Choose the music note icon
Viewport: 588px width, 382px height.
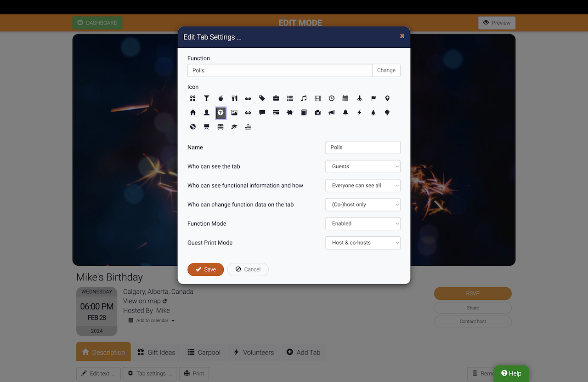(x=304, y=98)
